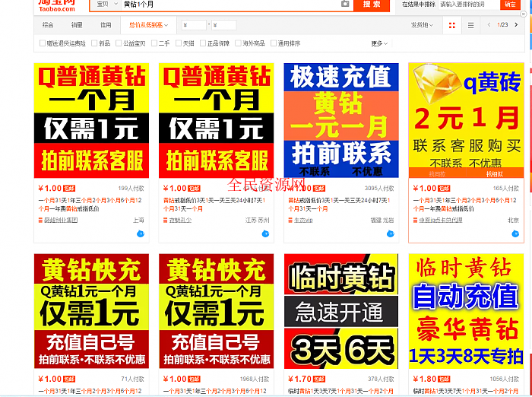Tick the 海外商品 checkbox

pyautogui.click(x=238, y=43)
